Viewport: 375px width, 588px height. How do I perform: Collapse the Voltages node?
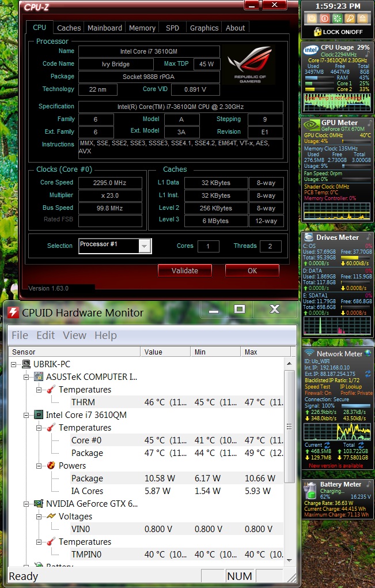click(39, 517)
